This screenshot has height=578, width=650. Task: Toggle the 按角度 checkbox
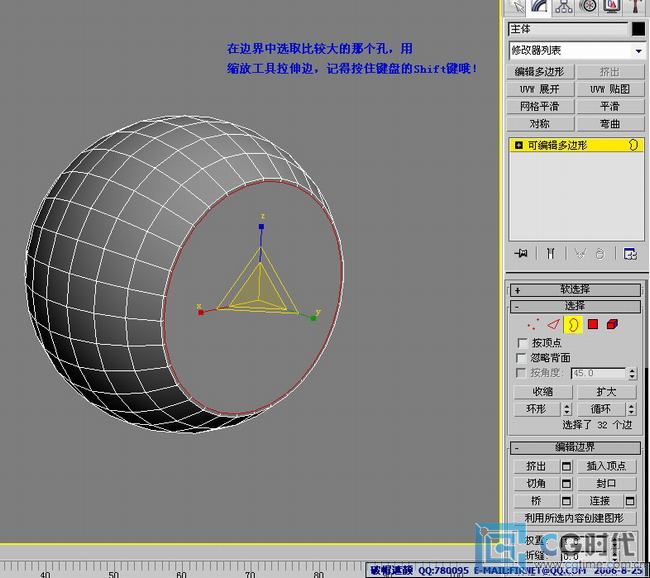click(x=521, y=373)
